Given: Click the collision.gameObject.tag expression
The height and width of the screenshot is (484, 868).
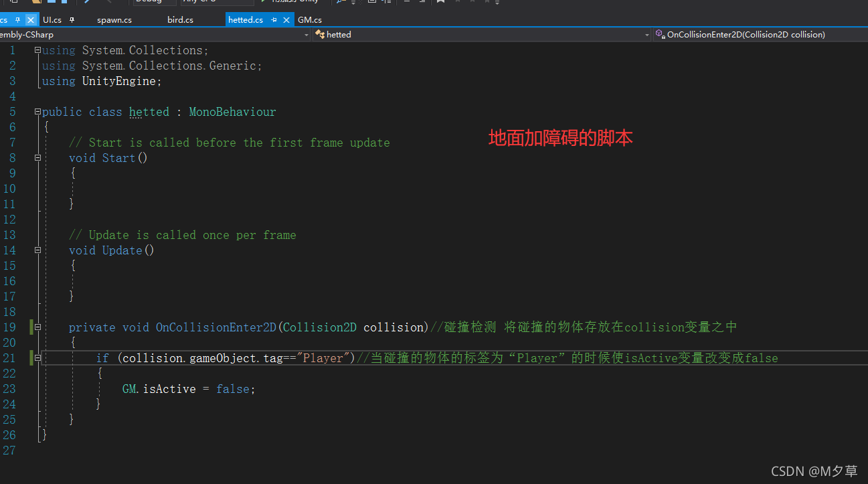Looking at the screenshot, I should click(203, 358).
